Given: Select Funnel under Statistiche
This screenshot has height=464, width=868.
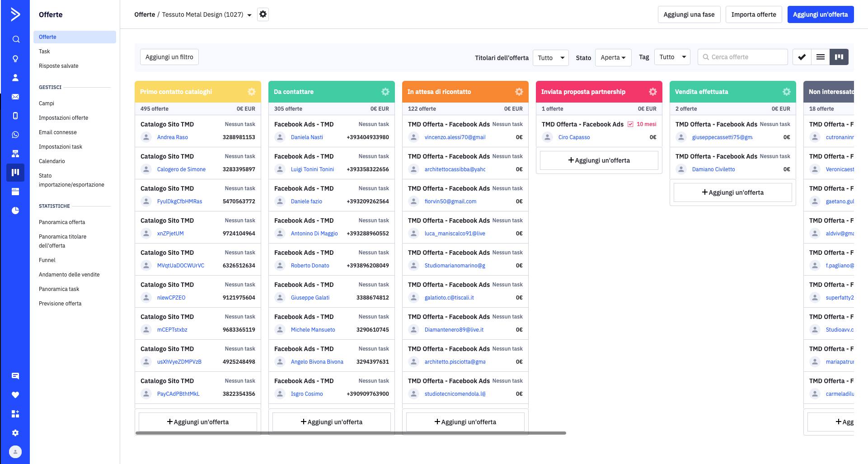Looking at the screenshot, I should point(47,260).
